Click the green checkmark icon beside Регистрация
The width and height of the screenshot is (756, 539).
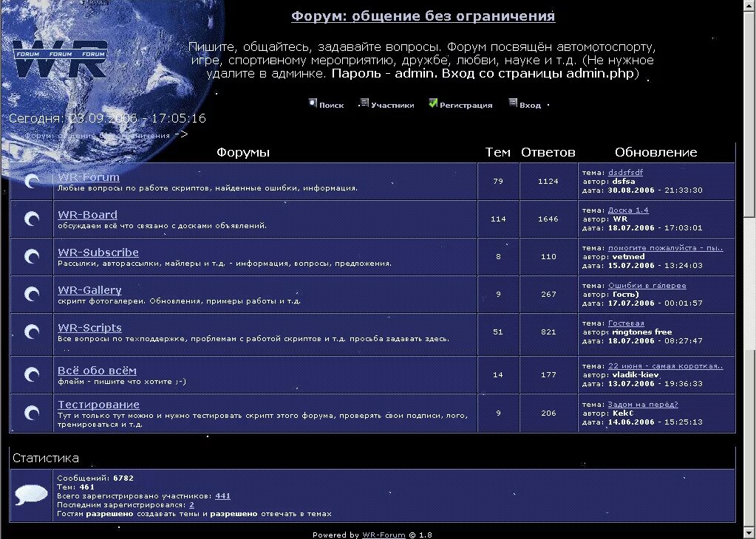coord(433,103)
